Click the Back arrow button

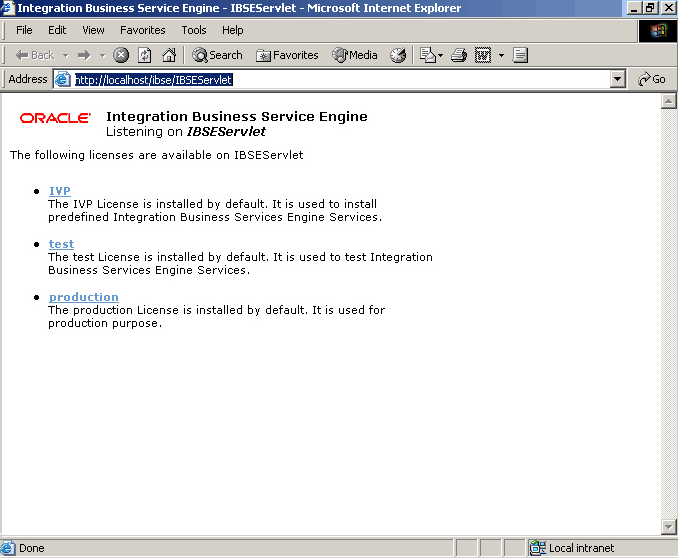pos(34,55)
